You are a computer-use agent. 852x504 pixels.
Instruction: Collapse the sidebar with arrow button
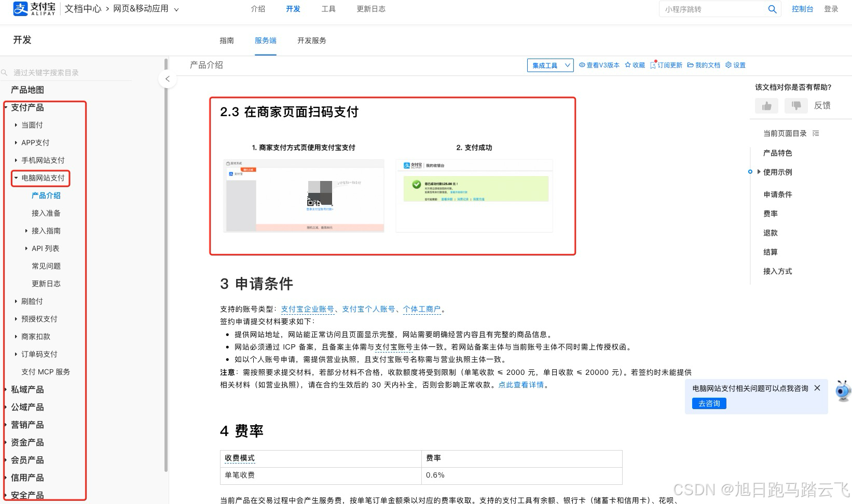pos(167,79)
